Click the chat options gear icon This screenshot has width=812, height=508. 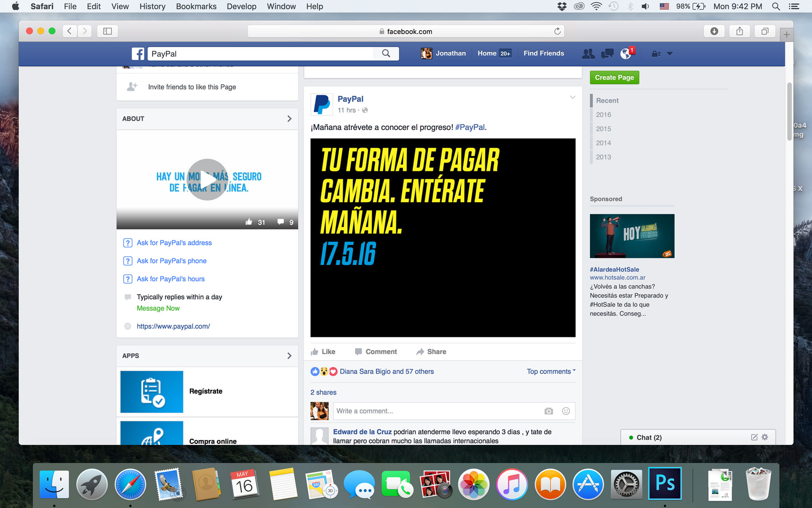tap(765, 437)
